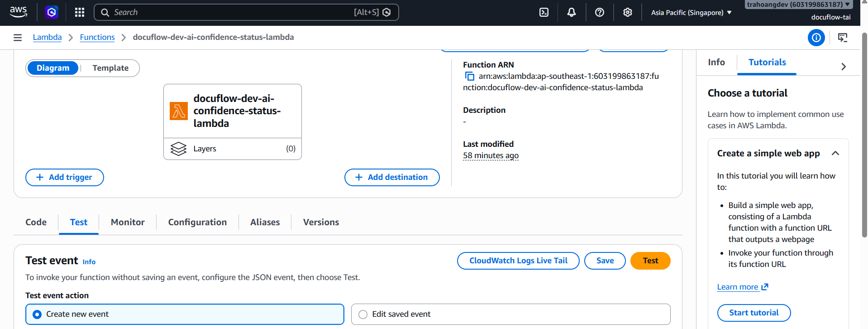Click the orange Lambda function icon

(x=179, y=111)
